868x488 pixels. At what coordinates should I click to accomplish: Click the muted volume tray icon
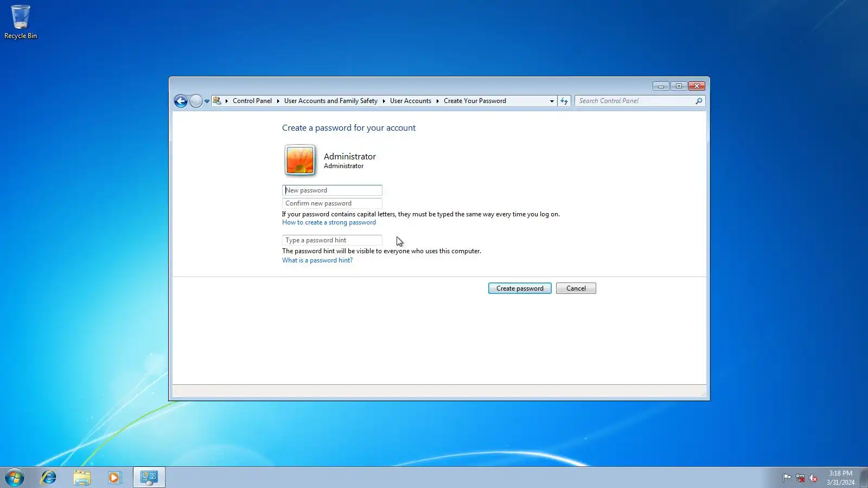coord(813,478)
